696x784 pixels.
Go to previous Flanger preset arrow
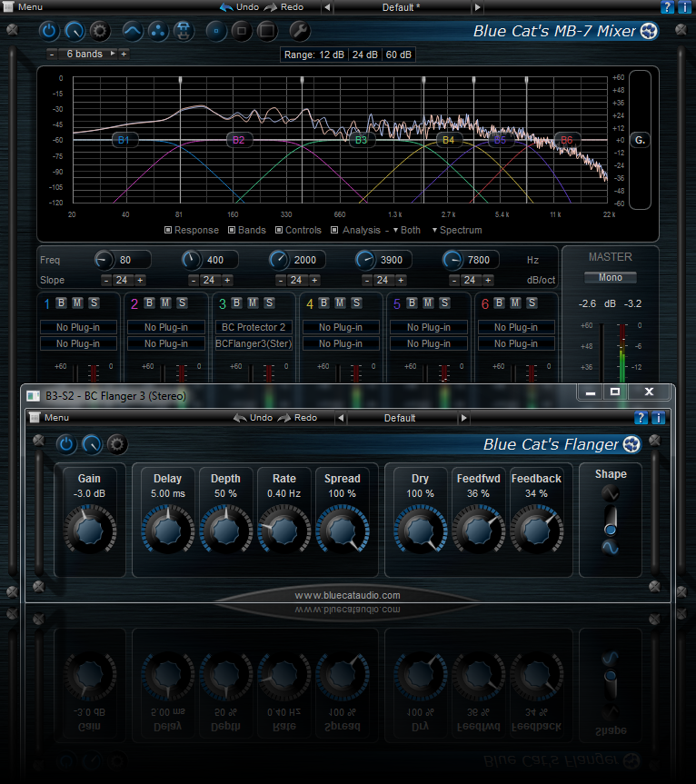point(341,418)
